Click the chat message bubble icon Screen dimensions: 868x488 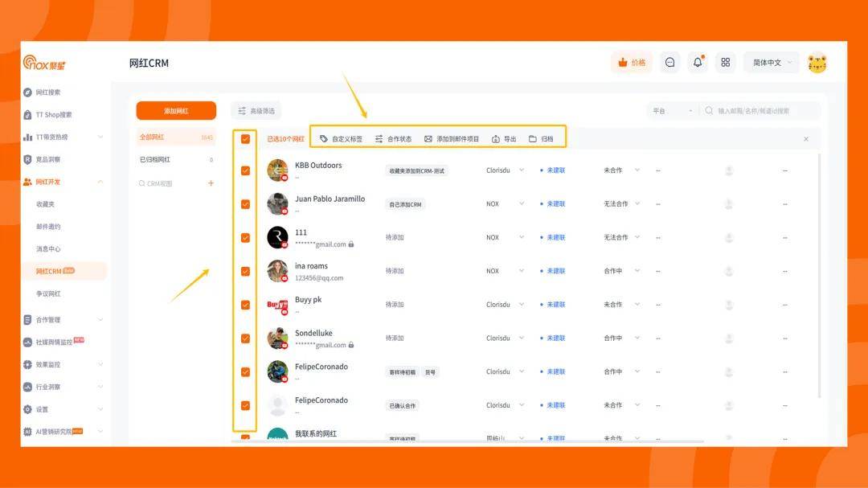tap(669, 63)
